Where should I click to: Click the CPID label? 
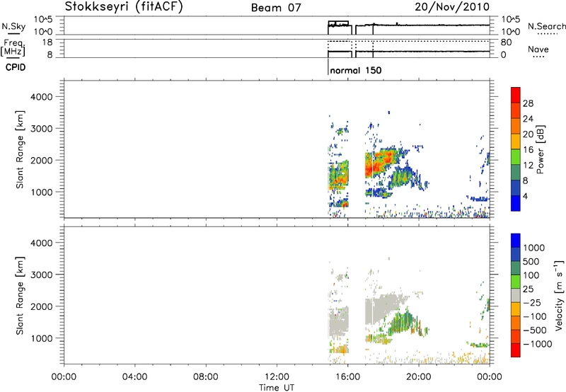tap(16, 67)
